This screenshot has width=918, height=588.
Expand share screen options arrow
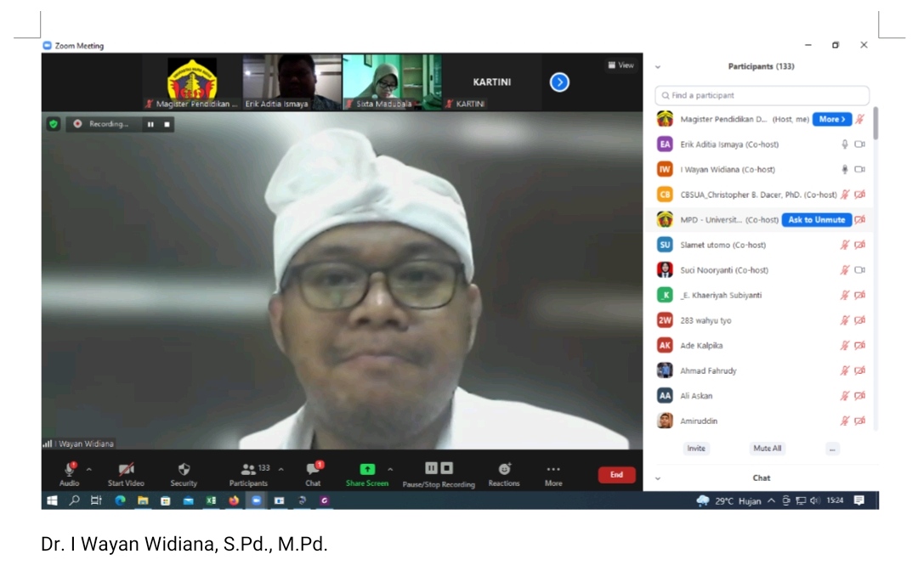(390, 469)
